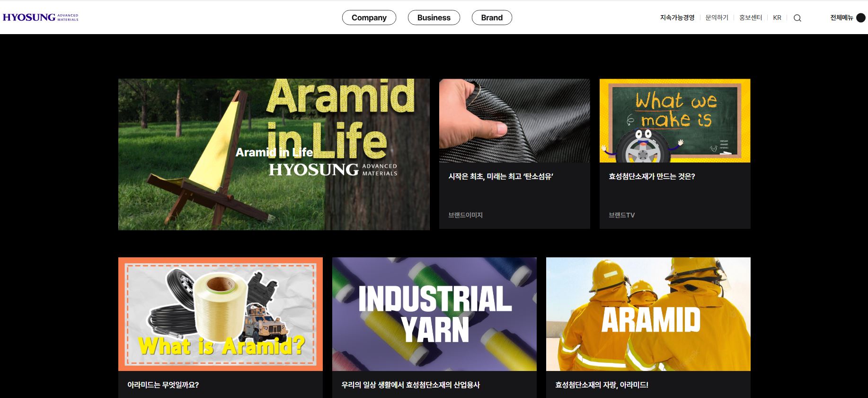Visit the 홍보센터 link
The width and height of the screenshot is (868, 398).
click(x=751, y=18)
